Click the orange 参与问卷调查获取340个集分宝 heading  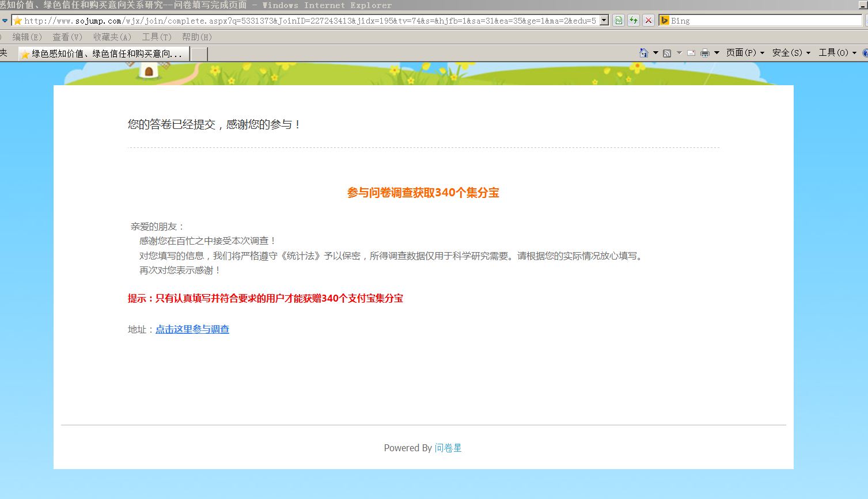coord(423,193)
